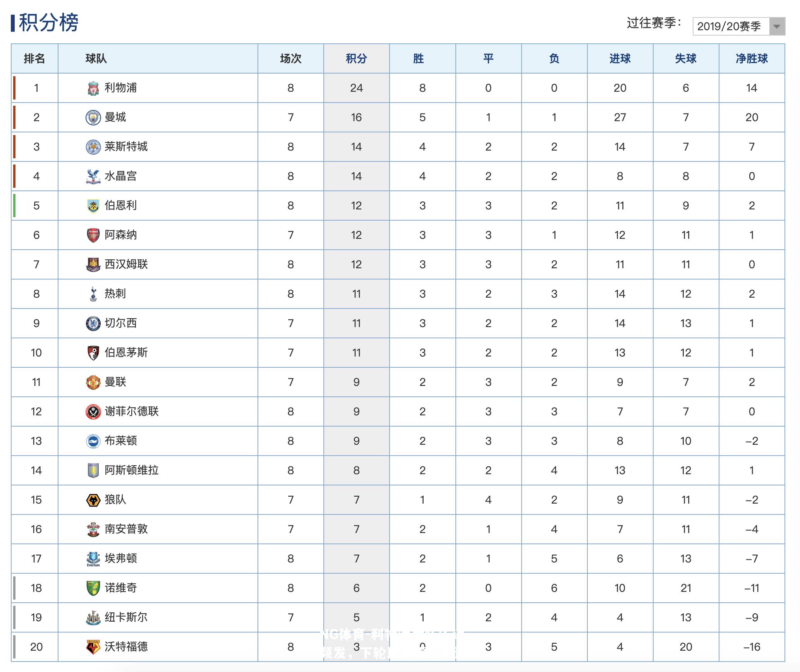
Task: Click the 进球 column header
Action: [x=620, y=59]
